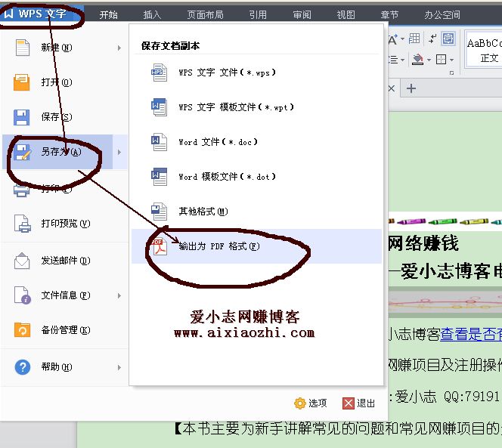Switch to the 页面布局 ribbon tab

click(205, 14)
